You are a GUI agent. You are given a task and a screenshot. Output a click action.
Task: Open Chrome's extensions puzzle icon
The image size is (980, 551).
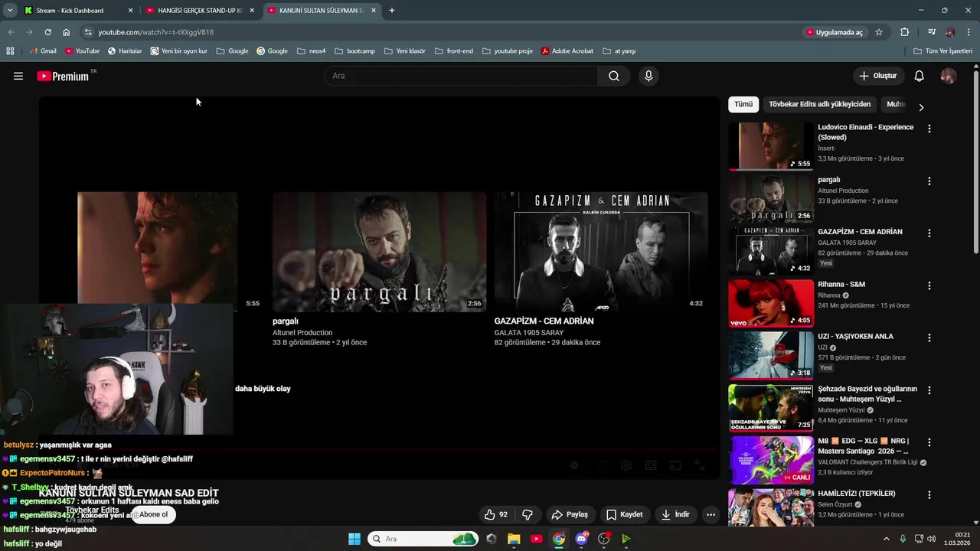[904, 32]
